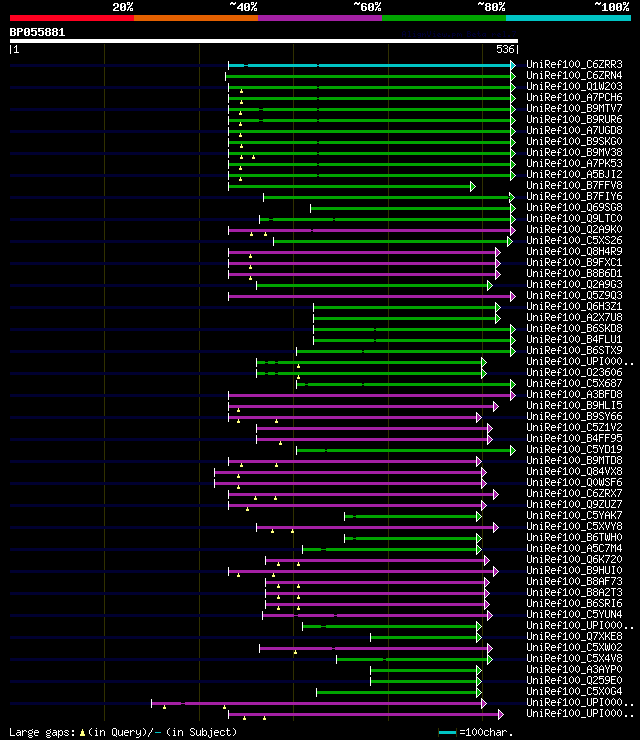The image size is (640, 740).
Task: Select hit UniRef100_B9HLI5
Action: 574,405
